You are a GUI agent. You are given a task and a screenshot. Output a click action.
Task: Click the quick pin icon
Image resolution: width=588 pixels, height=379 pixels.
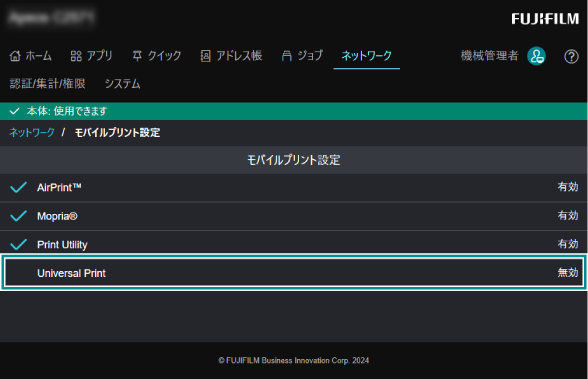click(x=137, y=56)
